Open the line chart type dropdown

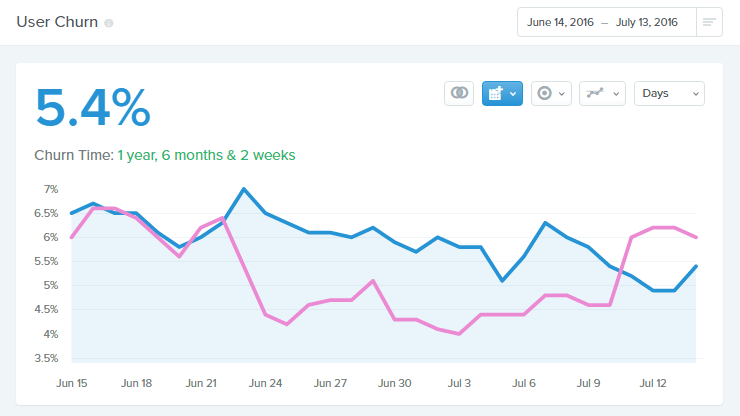[x=602, y=93]
